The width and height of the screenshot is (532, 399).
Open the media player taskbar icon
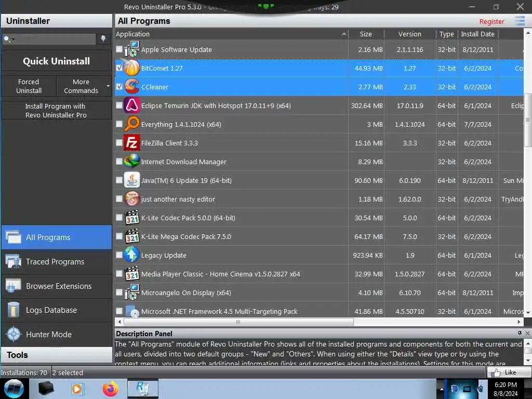click(77, 389)
